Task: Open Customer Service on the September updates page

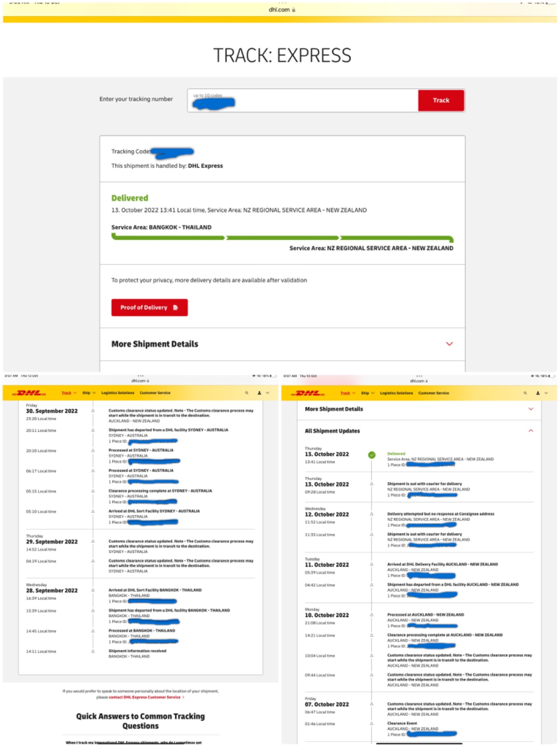Action: (155, 393)
